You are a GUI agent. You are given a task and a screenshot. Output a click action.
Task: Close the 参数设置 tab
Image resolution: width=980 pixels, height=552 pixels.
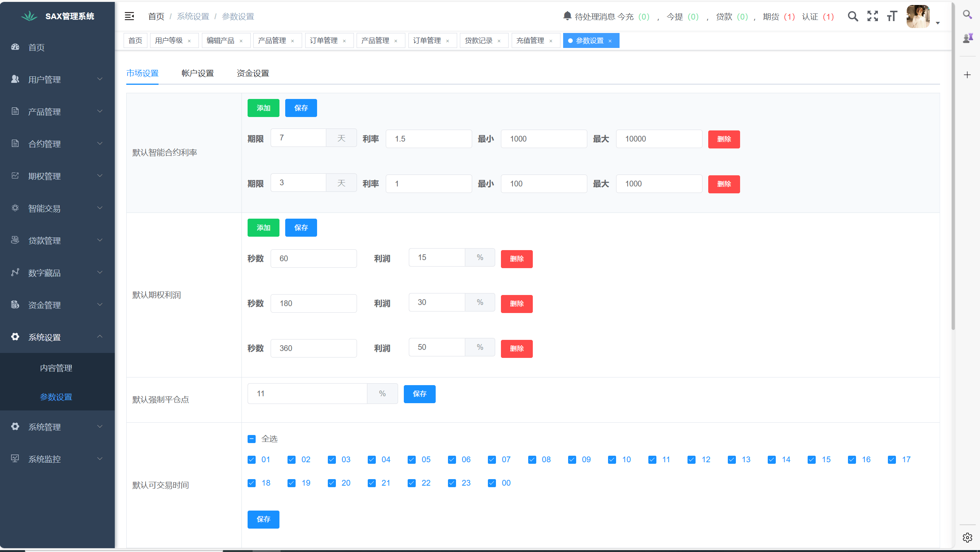pos(610,41)
